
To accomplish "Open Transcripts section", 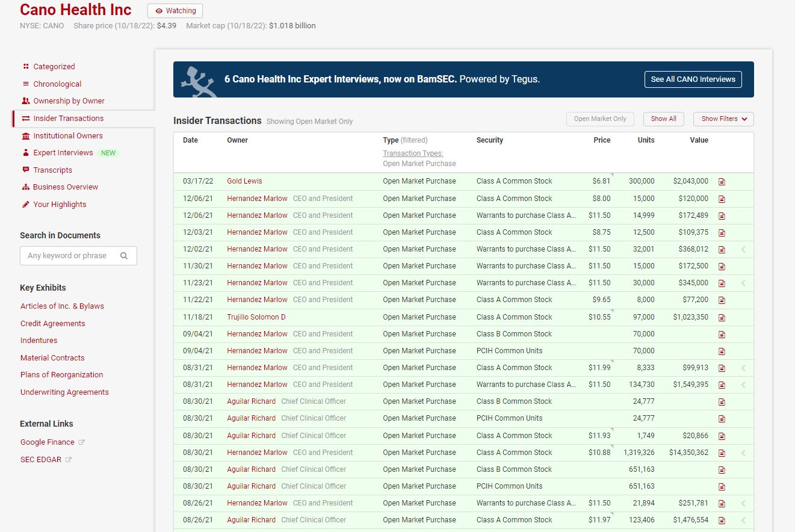I will [x=52, y=170].
